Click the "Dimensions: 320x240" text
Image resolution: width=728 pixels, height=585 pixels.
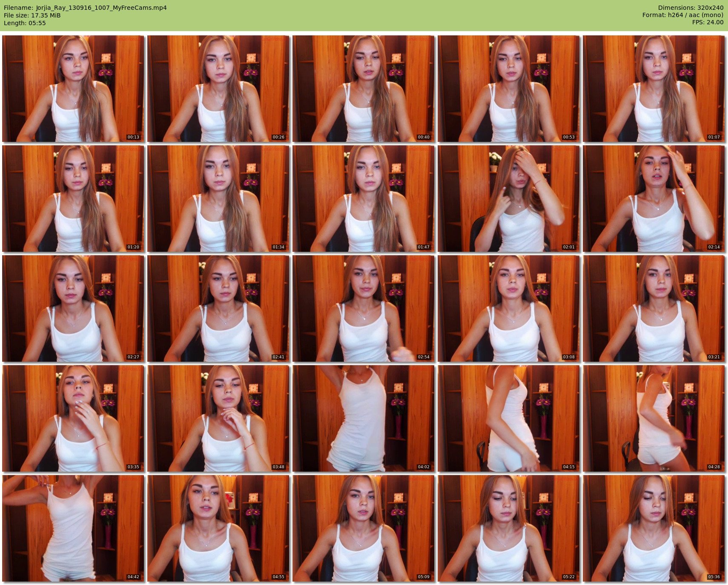click(x=691, y=8)
